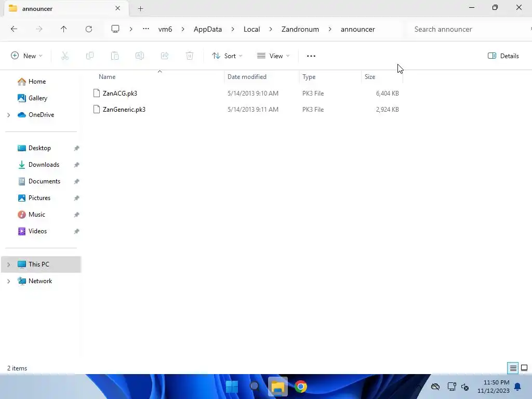Switch to large thumbnails view button

524,368
